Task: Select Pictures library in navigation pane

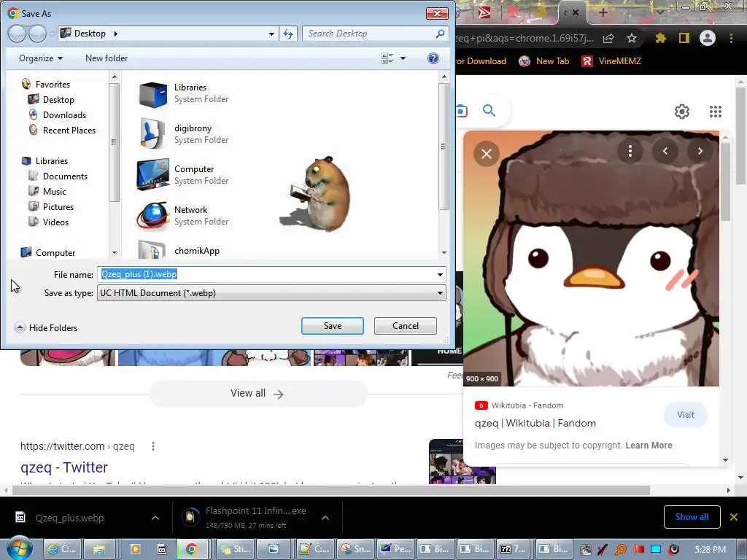Action: point(58,206)
